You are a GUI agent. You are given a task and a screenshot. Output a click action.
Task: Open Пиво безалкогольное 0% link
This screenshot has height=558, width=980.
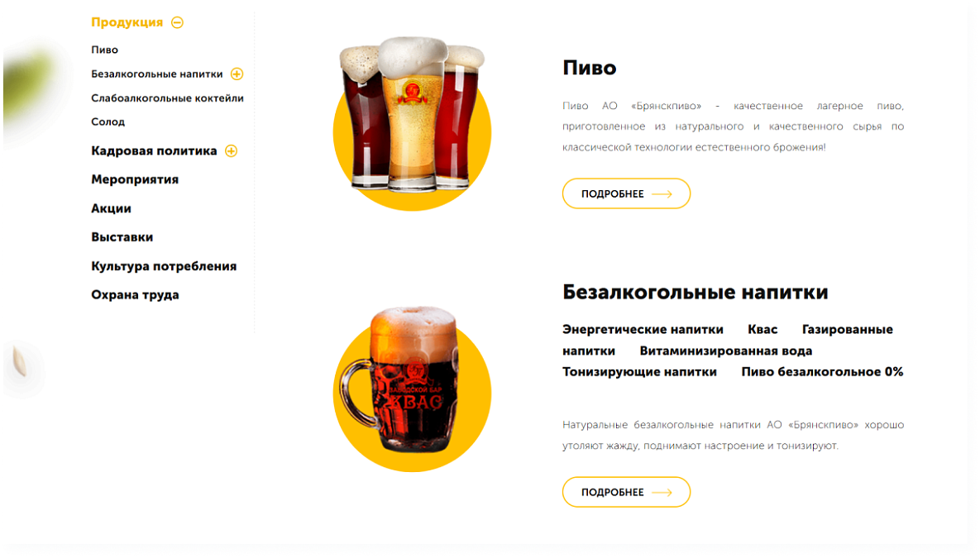point(823,372)
